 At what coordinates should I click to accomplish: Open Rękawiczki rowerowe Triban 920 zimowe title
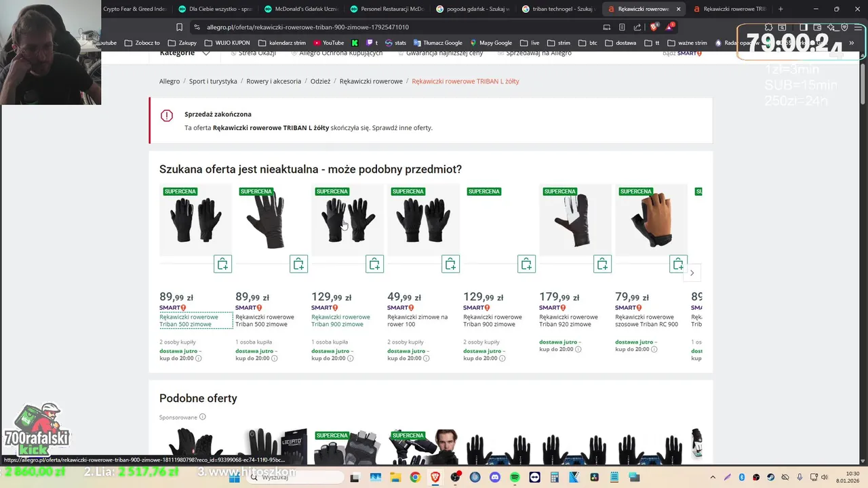(568, 321)
